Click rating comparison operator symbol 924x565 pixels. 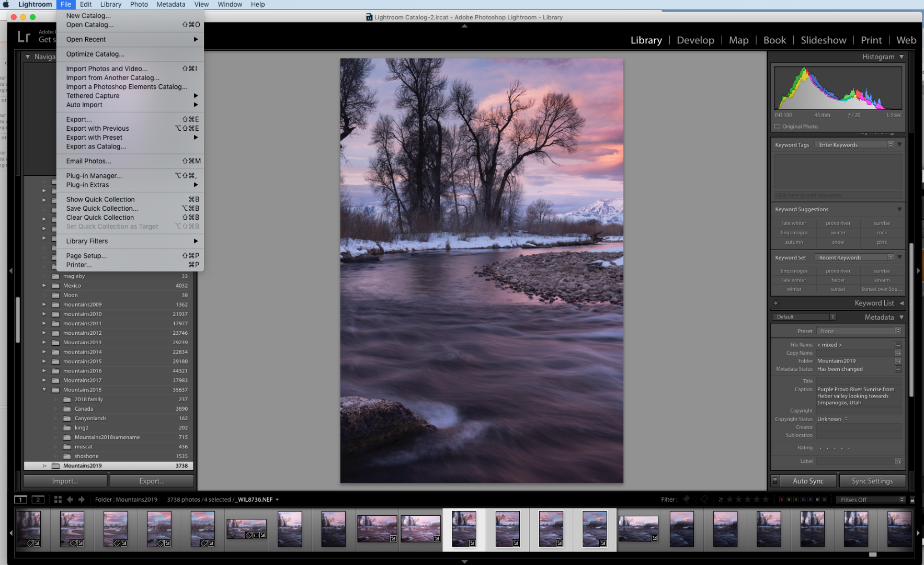coord(721,500)
